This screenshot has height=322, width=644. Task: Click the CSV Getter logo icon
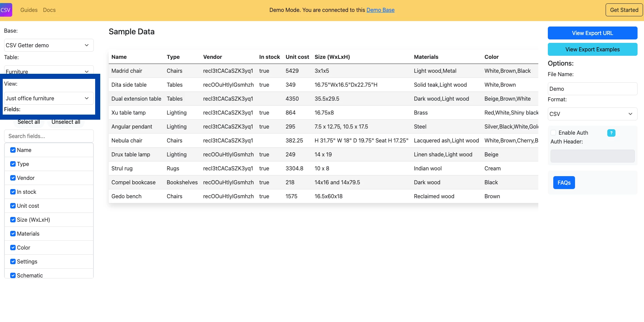click(x=6, y=10)
